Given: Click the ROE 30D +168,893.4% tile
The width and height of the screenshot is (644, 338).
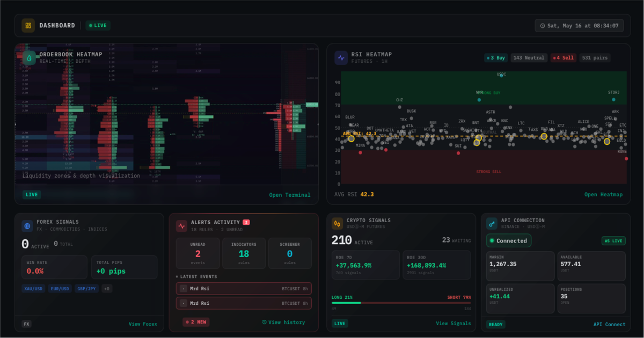Looking at the screenshot, I should coord(437,265).
